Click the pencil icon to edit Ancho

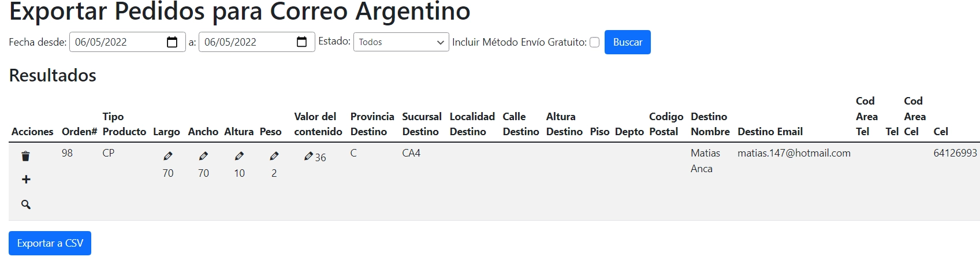[203, 156]
